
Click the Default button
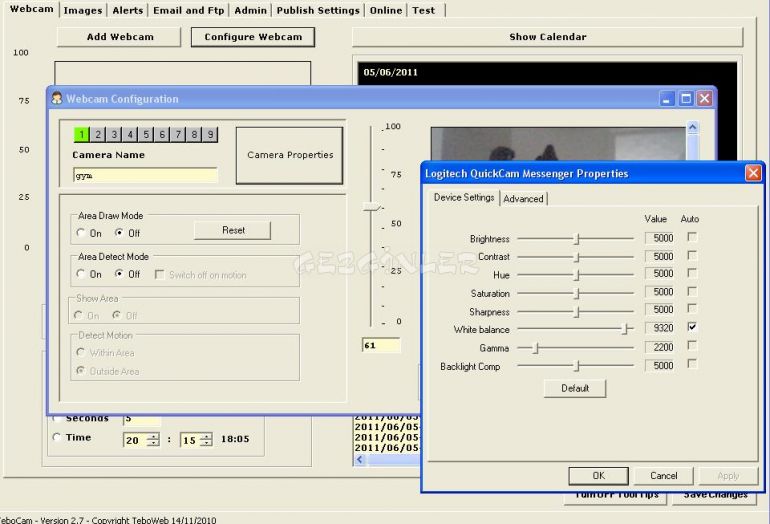point(575,388)
